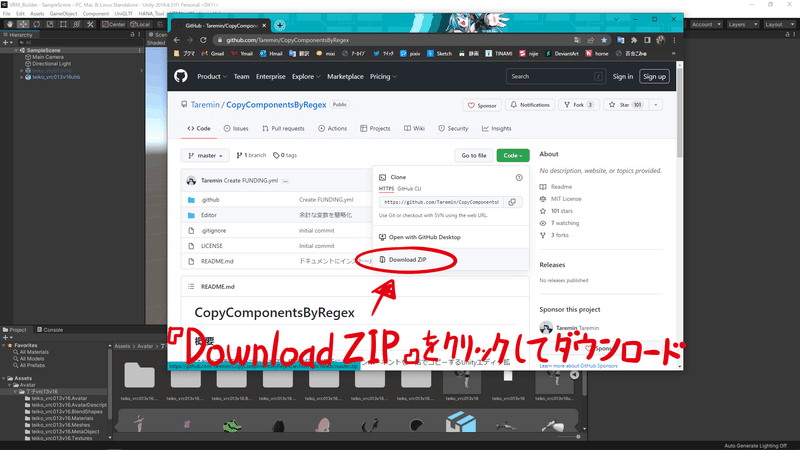Open the Issues tab
800x450 pixels.
tap(236, 129)
